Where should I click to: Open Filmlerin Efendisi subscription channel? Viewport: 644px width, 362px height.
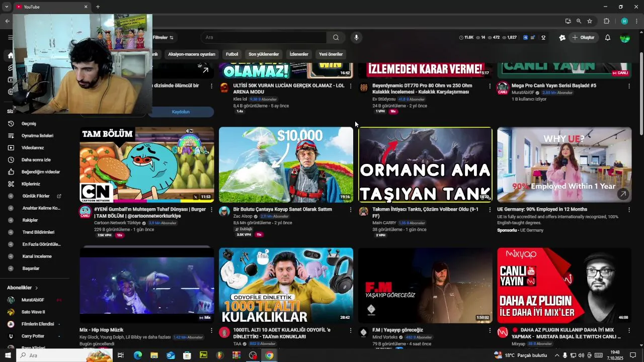(x=37, y=324)
